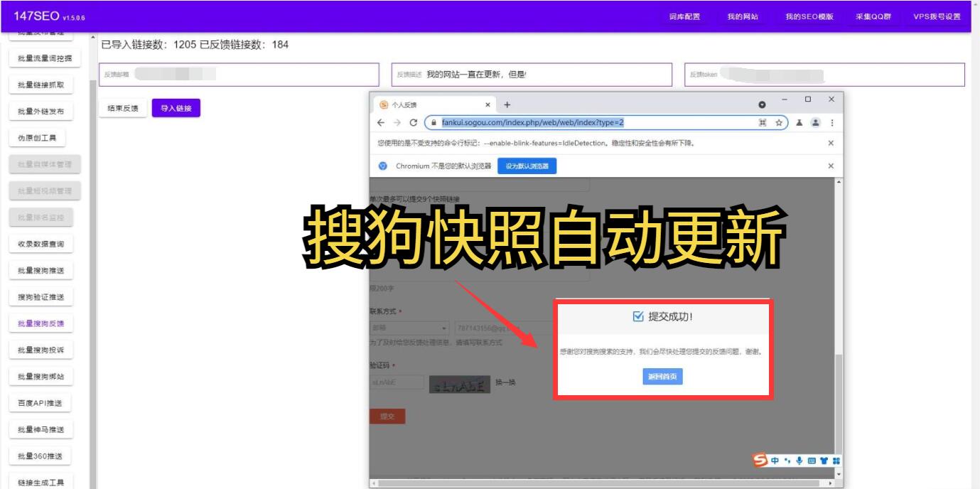Click the 返回首页 button in success dialog
Image resolution: width=980 pixels, height=489 pixels.
coord(662,377)
